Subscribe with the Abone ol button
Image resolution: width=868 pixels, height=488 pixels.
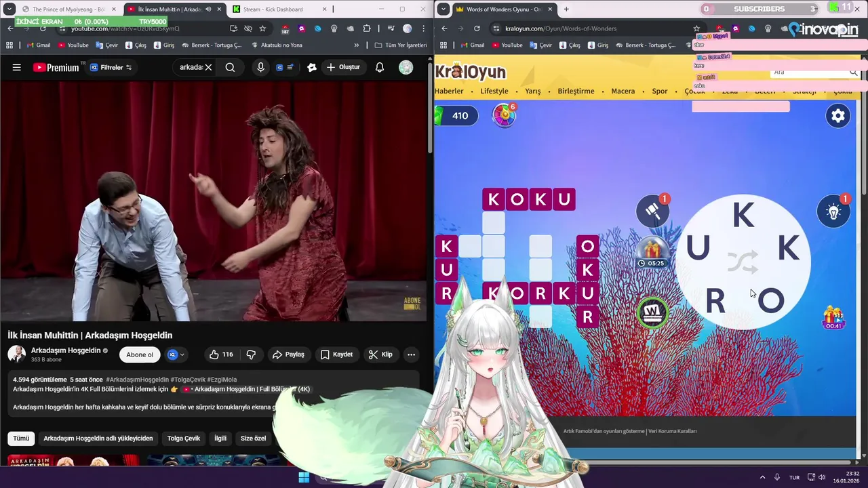(x=140, y=354)
